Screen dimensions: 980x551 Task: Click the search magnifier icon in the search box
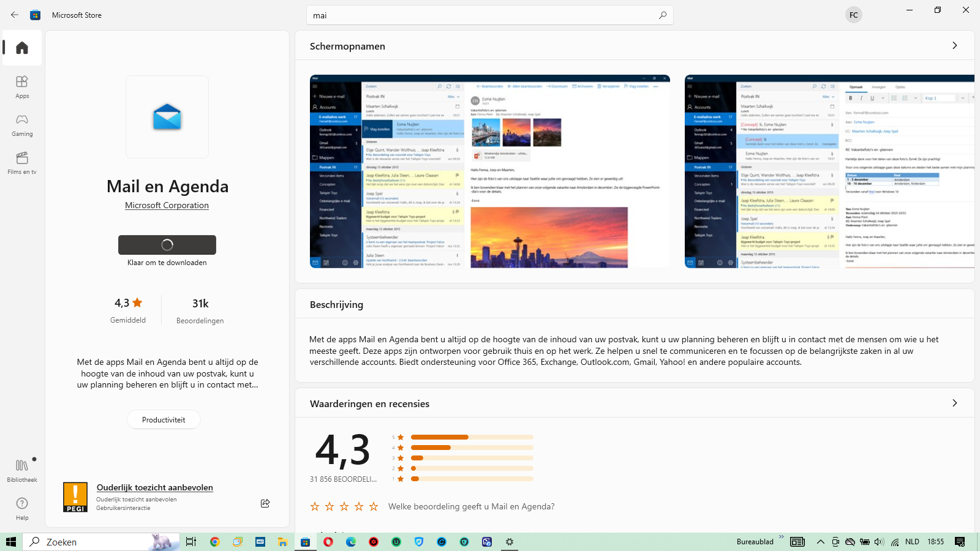663,15
